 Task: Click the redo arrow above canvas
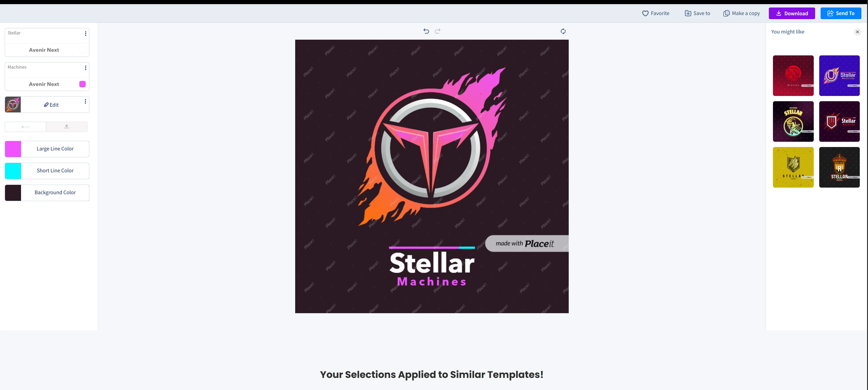coord(438,31)
